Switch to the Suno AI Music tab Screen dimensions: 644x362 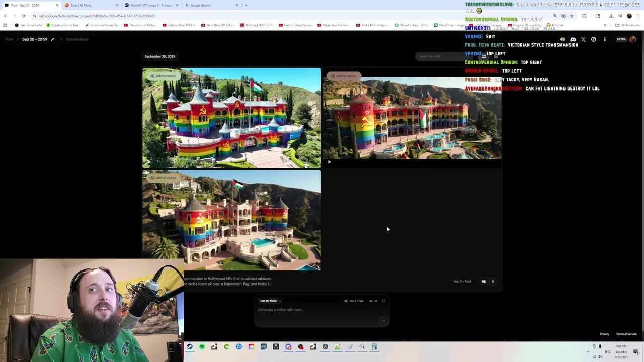(91, 5)
